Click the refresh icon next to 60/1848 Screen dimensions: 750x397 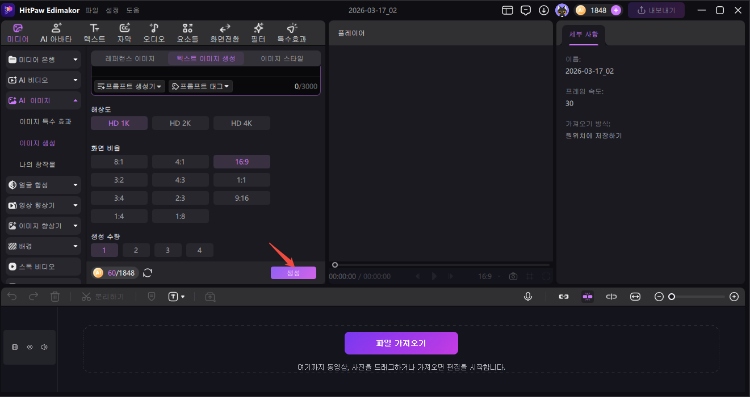point(148,273)
